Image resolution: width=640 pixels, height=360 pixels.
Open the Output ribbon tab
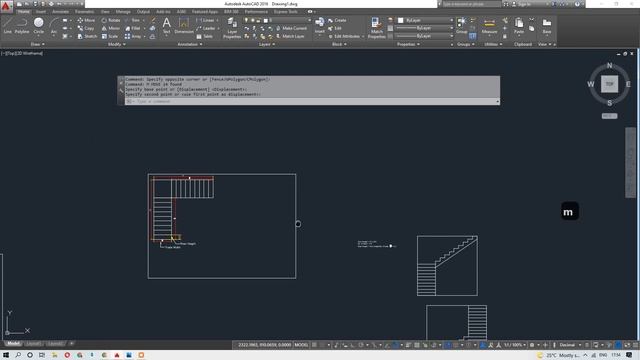click(x=143, y=12)
